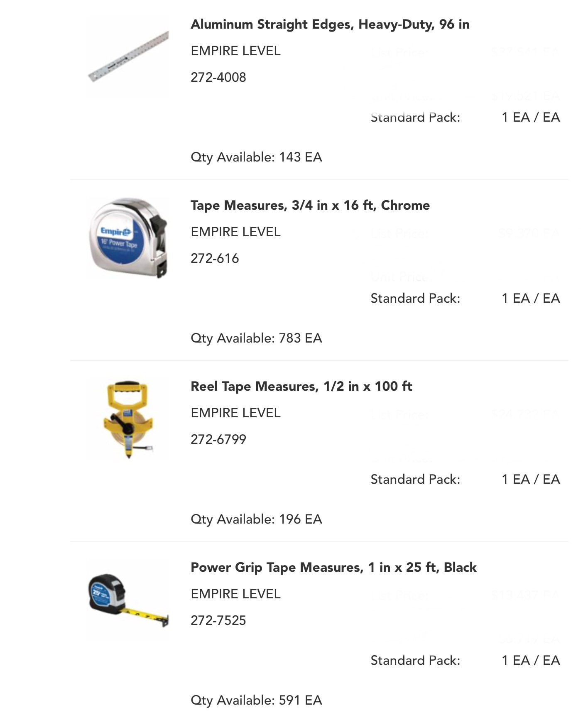This screenshot has width=588, height=720.
Task: Click Qty Available: 143 EA text
Action: (256, 157)
